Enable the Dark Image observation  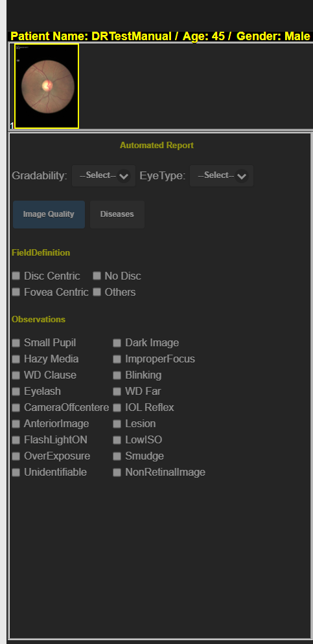coord(117,343)
